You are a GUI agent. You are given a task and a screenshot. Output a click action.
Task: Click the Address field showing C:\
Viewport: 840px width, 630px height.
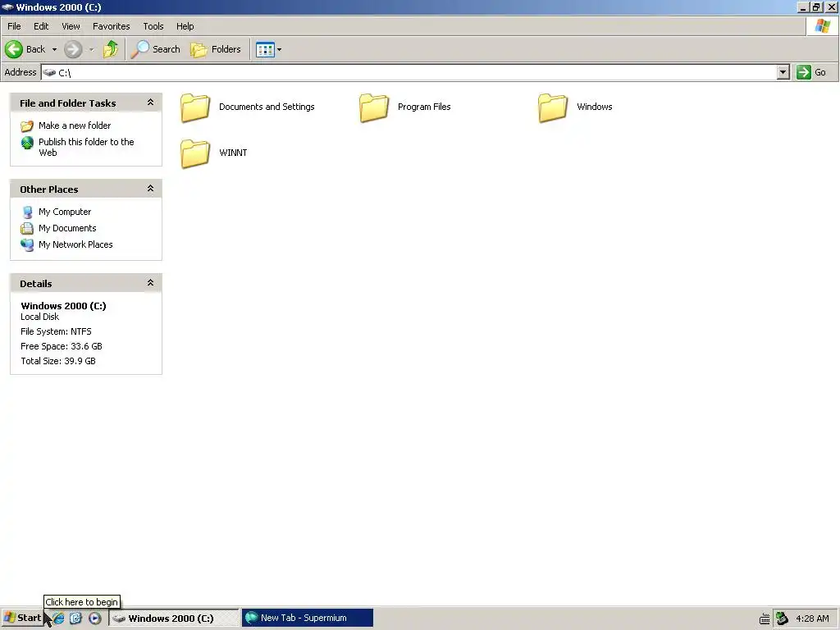click(409, 72)
